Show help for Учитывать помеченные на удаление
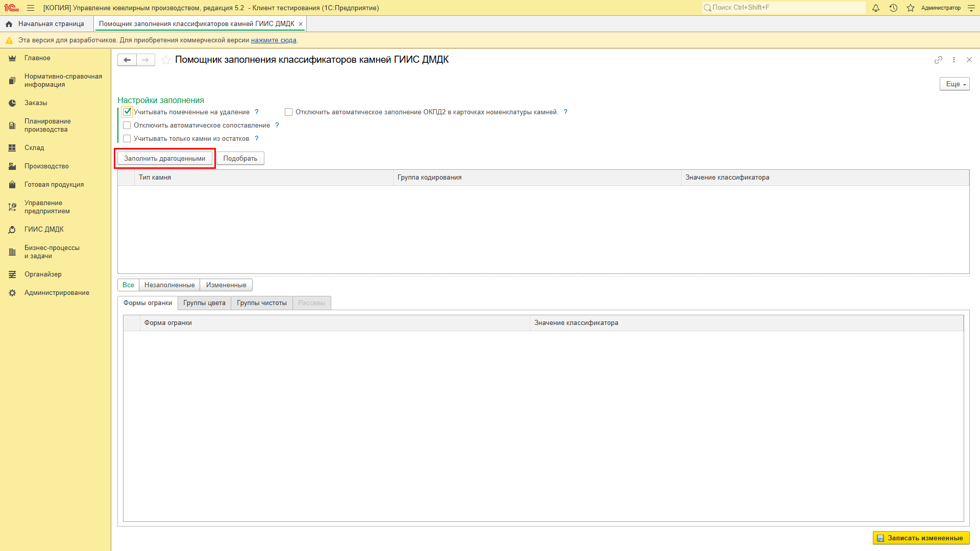 point(257,112)
